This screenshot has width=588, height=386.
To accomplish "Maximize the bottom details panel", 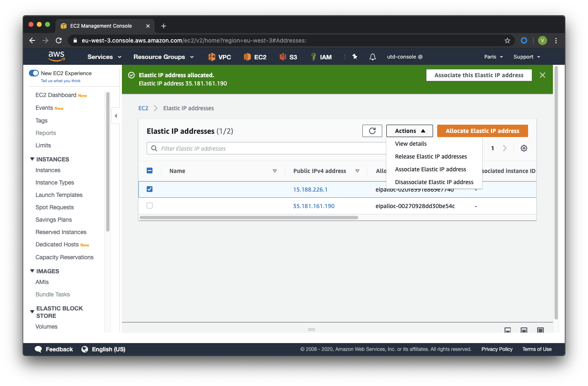I will coord(540,330).
